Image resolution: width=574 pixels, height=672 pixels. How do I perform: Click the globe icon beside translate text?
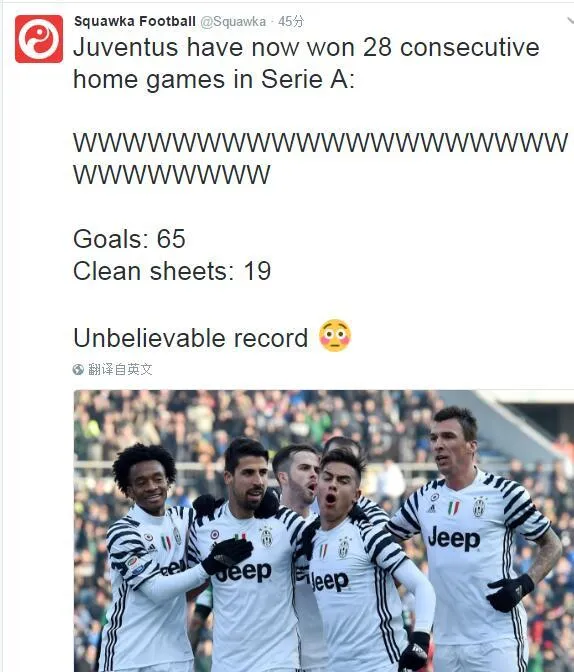78,369
